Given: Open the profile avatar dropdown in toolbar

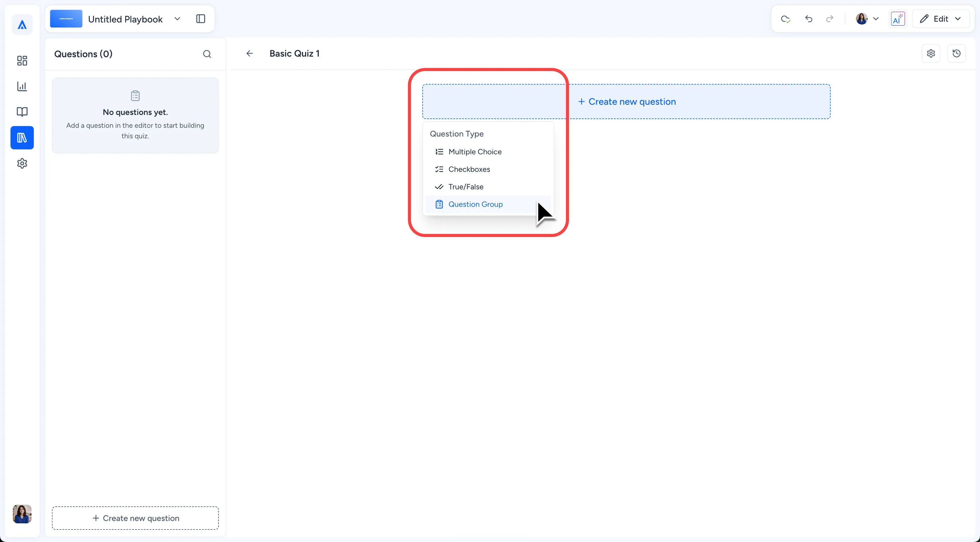Looking at the screenshot, I should tap(867, 19).
